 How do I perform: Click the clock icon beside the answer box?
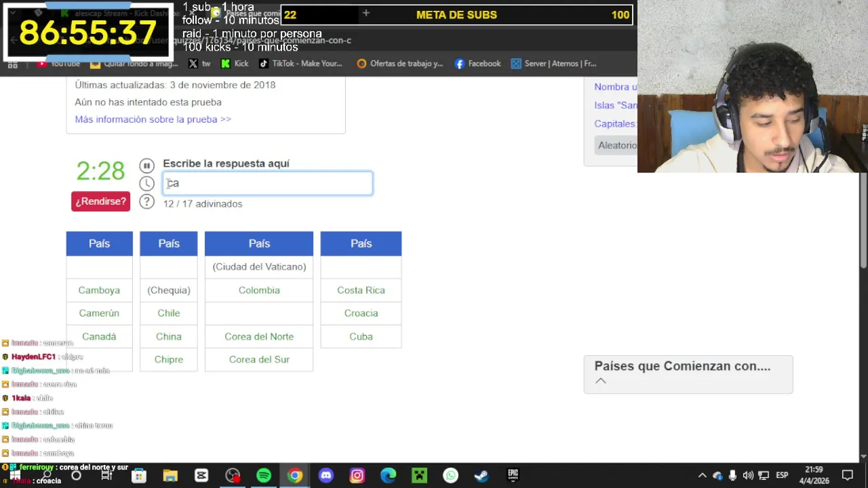[146, 183]
